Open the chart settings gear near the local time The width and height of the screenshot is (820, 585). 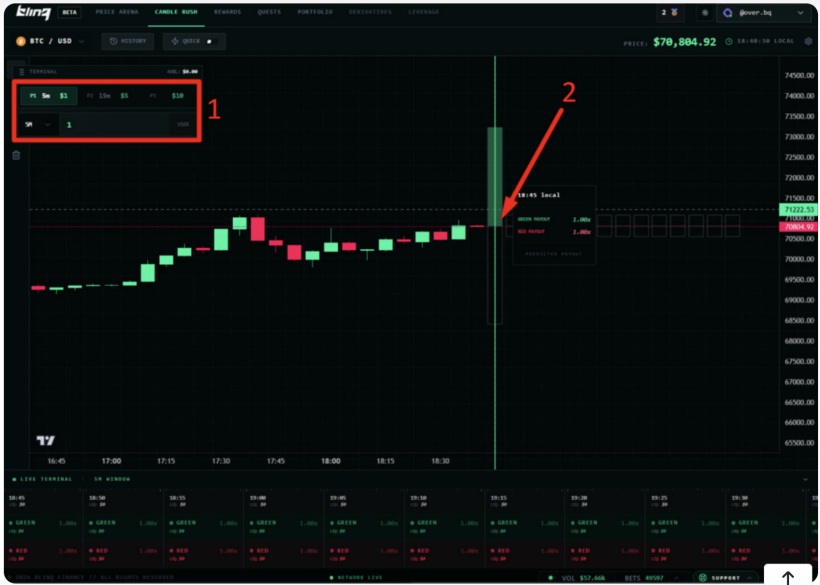808,43
